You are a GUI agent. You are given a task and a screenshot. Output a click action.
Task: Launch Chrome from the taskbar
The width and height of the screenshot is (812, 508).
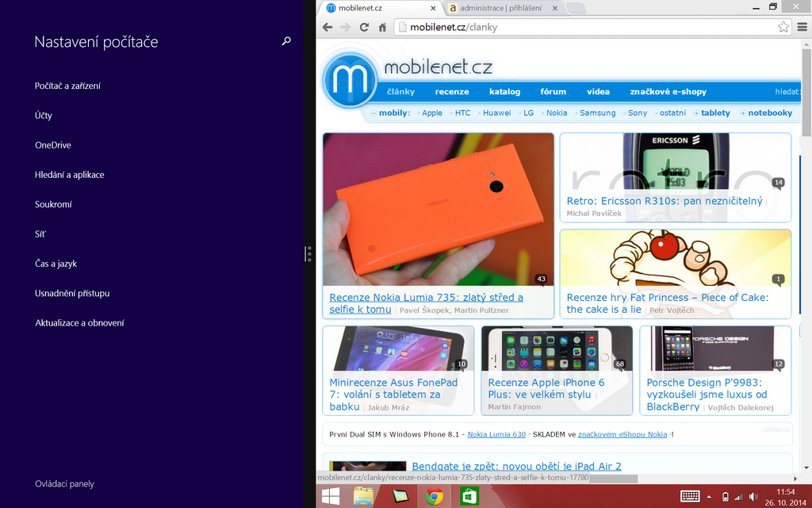[434, 495]
